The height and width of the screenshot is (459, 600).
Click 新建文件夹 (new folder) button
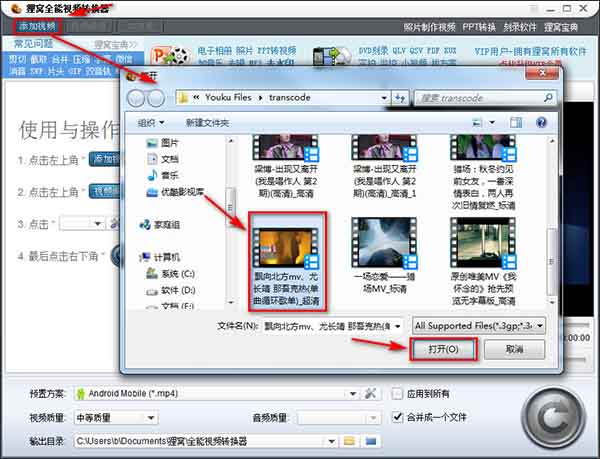tap(207, 123)
